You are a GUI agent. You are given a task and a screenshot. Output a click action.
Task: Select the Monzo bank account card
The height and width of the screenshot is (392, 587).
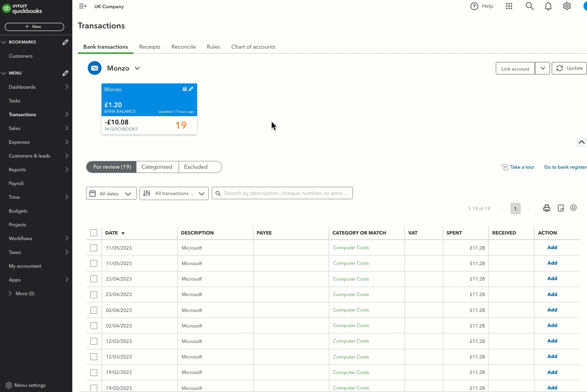149,109
